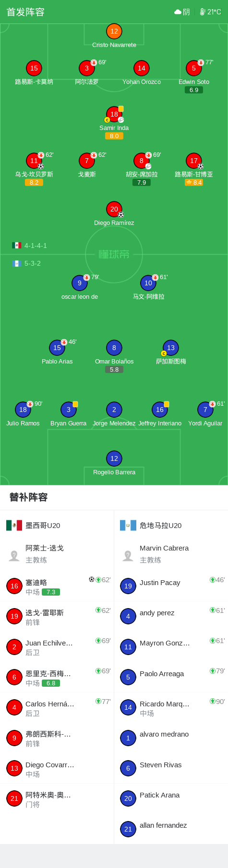Viewport: 228px width, 868px height.
Task: Open Rogelio Barrera's number 12 goalkeeper icon
Action: 114,458
